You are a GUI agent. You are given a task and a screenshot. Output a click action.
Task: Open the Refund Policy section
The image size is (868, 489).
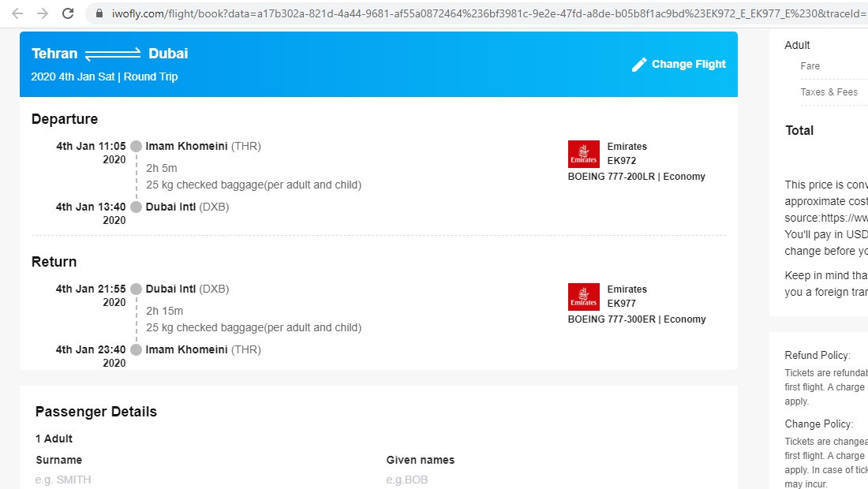click(817, 355)
